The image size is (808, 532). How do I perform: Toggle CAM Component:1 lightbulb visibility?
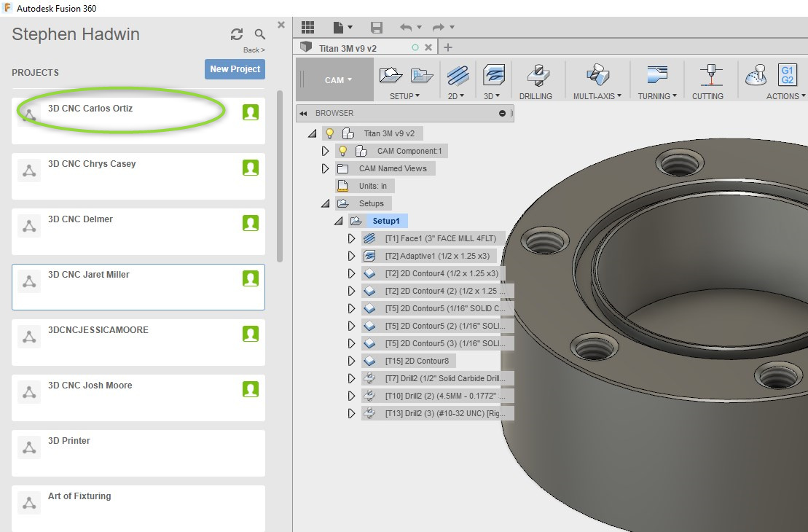pyautogui.click(x=342, y=151)
